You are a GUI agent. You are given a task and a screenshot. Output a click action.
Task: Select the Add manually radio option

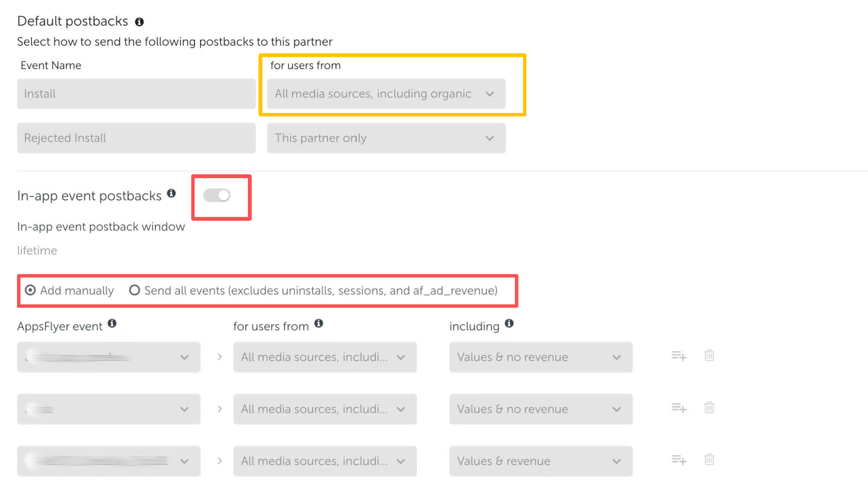pos(30,290)
